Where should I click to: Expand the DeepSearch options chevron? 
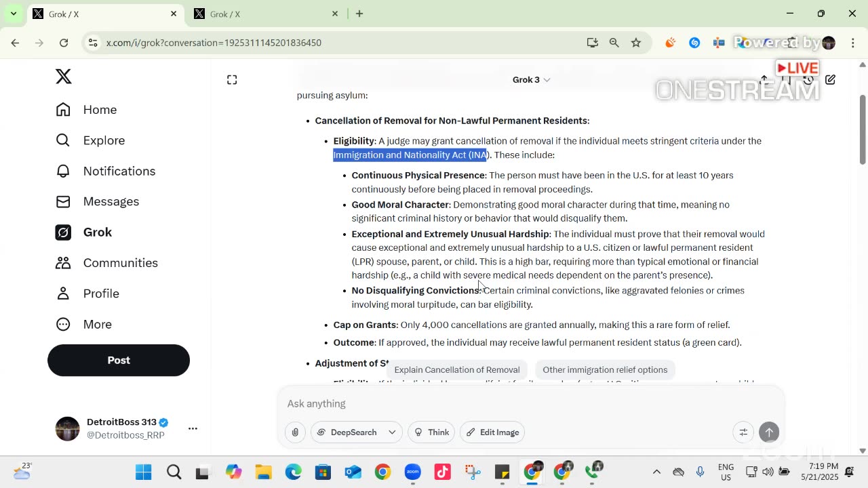click(392, 432)
